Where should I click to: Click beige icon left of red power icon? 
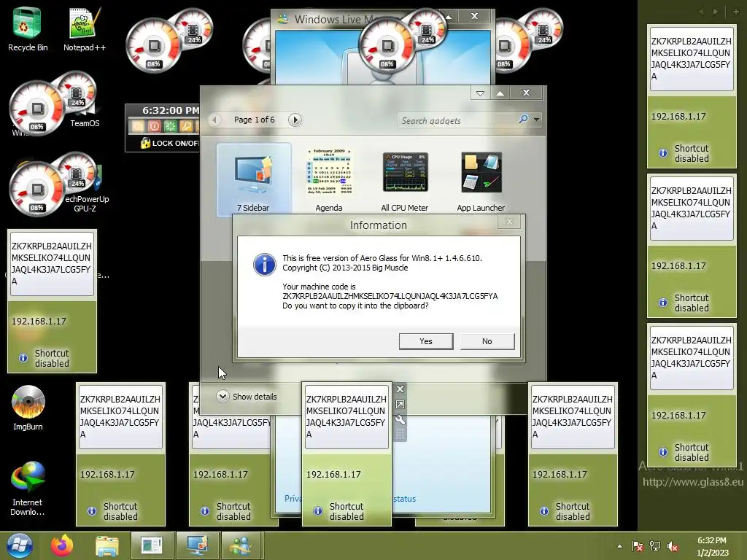click(138, 126)
